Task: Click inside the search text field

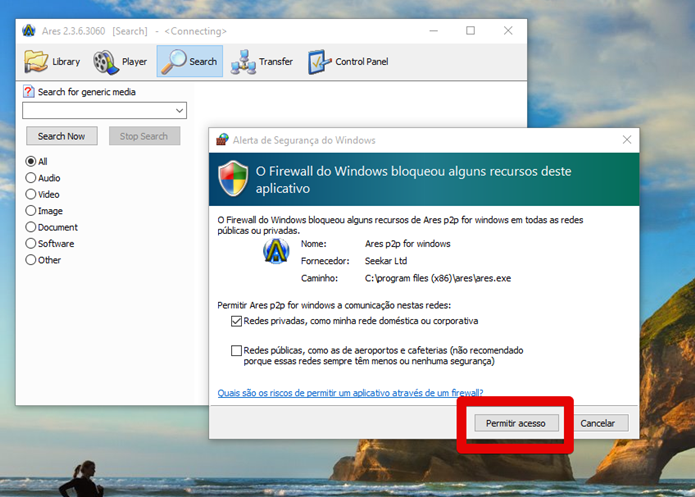Action: click(x=98, y=110)
